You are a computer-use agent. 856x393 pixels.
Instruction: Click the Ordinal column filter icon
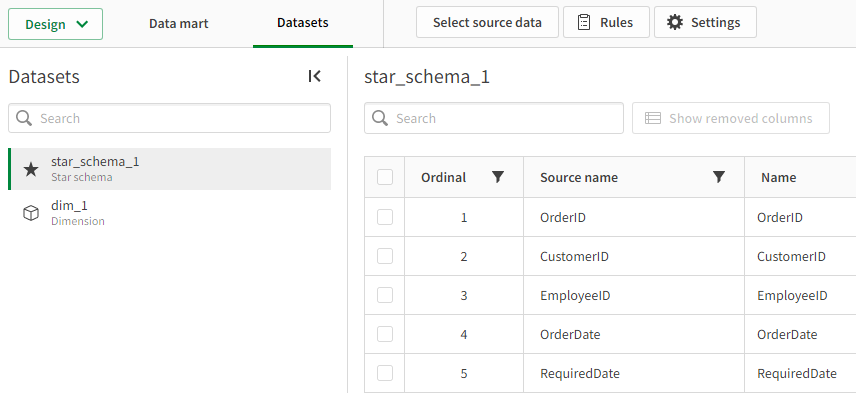click(498, 177)
